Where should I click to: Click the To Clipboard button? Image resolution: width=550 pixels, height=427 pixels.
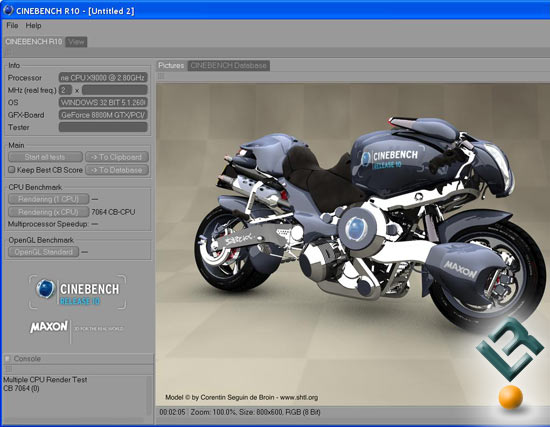point(117,157)
